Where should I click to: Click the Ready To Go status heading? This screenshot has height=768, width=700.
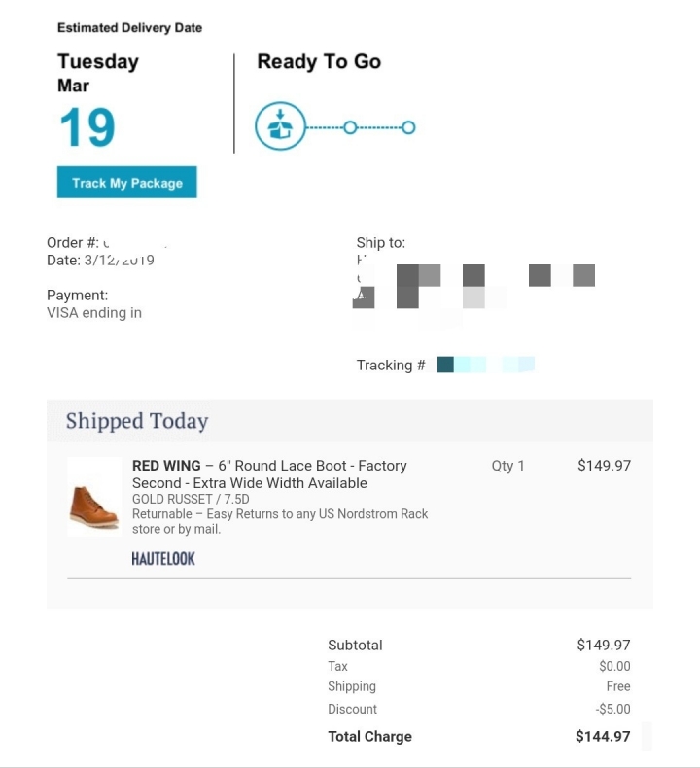click(319, 61)
